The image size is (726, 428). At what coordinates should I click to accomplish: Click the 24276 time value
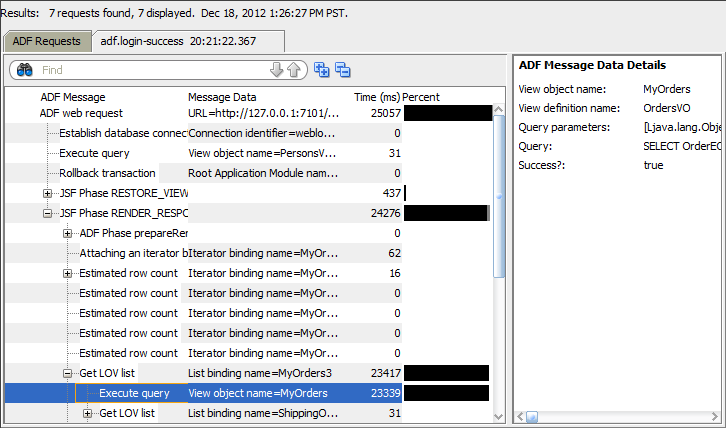pyautogui.click(x=386, y=213)
